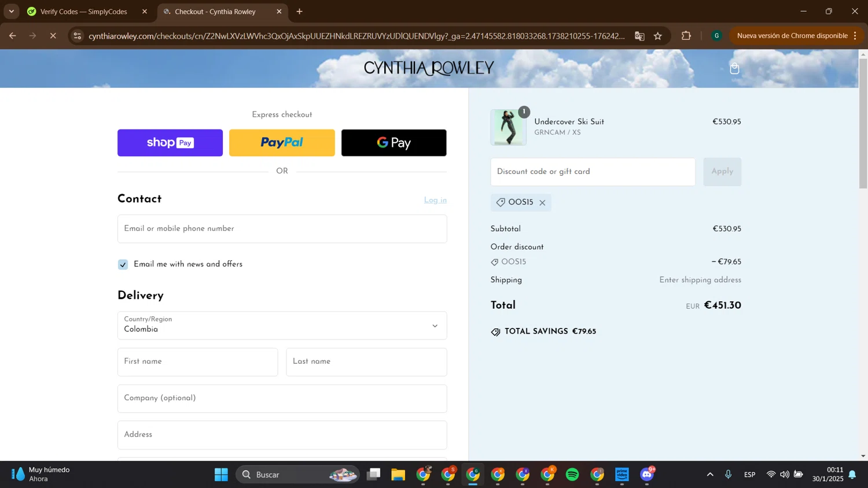Expand the Country/Region dropdown
Screen dimensions: 868x488
tap(282, 326)
